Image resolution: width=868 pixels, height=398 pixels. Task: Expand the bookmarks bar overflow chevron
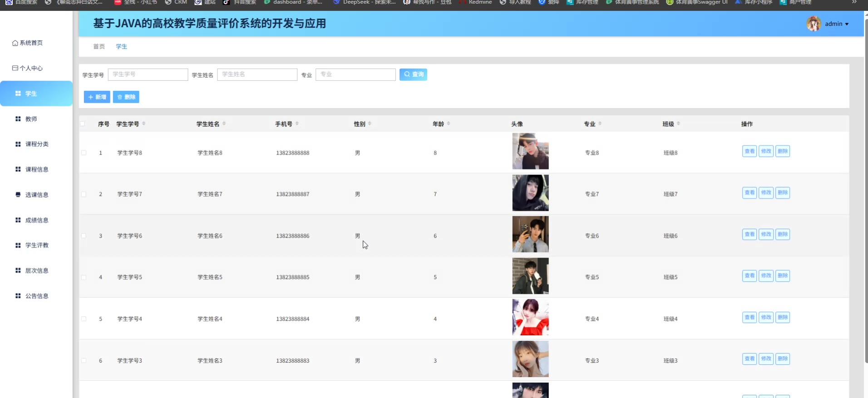[854, 2]
